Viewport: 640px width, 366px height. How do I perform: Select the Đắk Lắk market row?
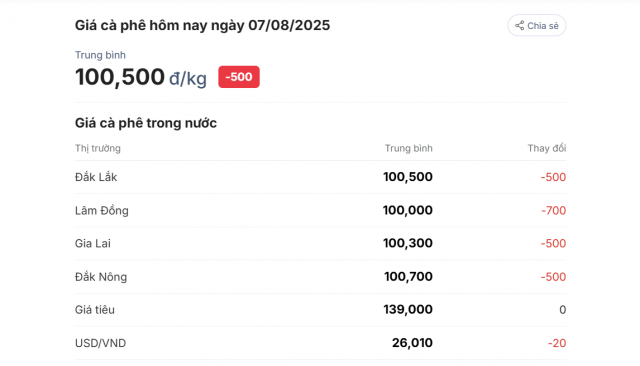[320, 177]
